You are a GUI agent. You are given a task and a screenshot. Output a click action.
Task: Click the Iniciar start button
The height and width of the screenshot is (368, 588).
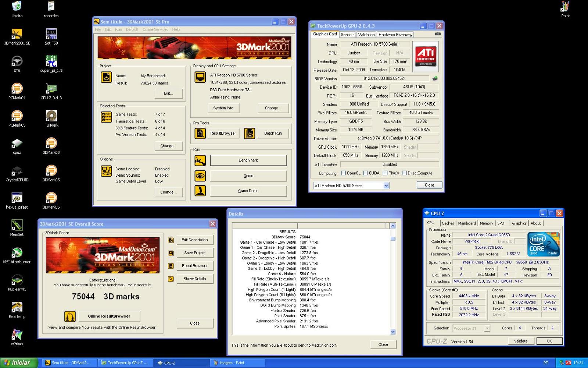click(19, 363)
